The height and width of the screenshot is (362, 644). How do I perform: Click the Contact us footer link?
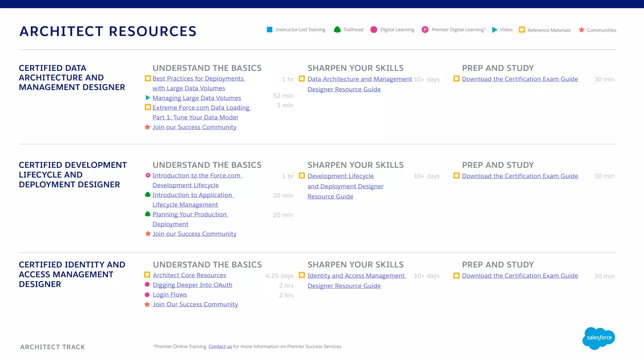point(220,346)
